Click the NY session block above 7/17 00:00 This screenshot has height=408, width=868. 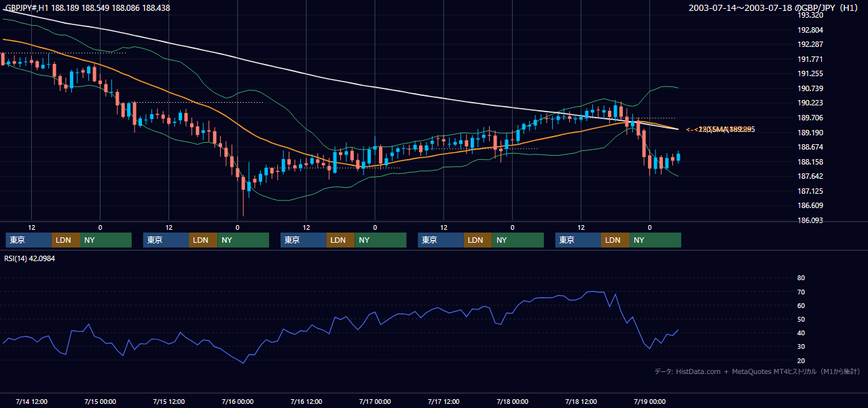[x=380, y=240]
